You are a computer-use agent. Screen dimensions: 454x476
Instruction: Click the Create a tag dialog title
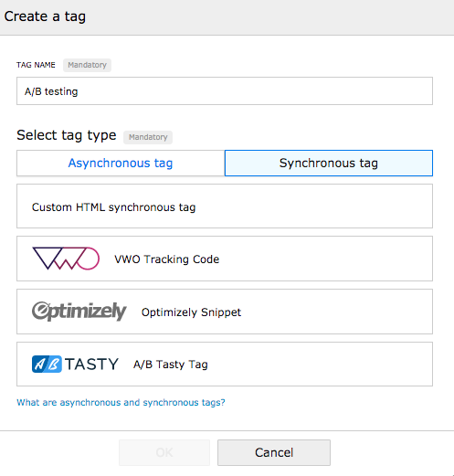[x=45, y=16]
